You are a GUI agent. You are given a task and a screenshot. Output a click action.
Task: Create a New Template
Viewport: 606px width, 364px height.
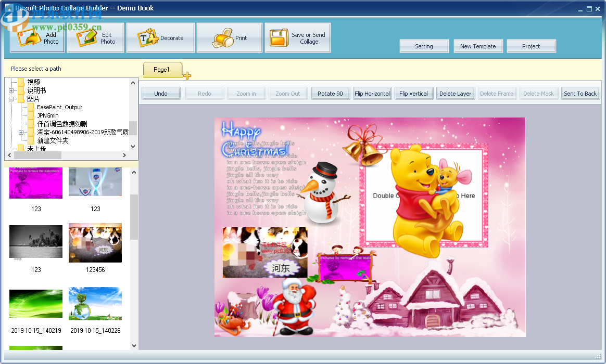[x=478, y=46]
